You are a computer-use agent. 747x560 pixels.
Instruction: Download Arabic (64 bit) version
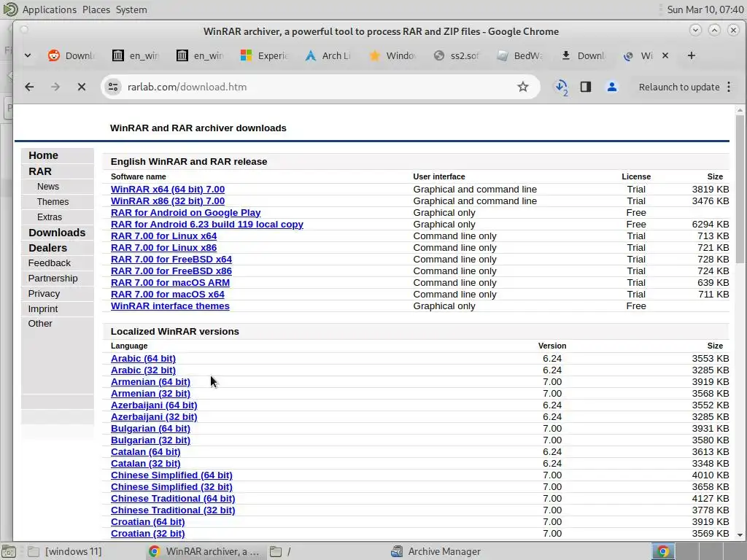pyautogui.click(x=143, y=358)
